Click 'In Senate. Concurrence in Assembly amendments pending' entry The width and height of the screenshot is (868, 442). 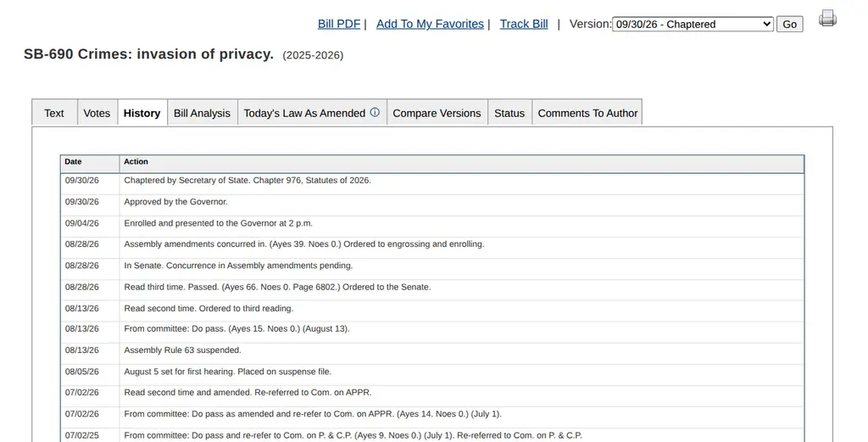[238, 266]
